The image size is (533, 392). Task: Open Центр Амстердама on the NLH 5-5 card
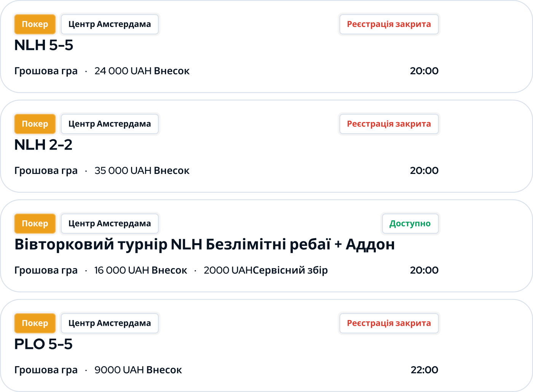pos(110,24)
